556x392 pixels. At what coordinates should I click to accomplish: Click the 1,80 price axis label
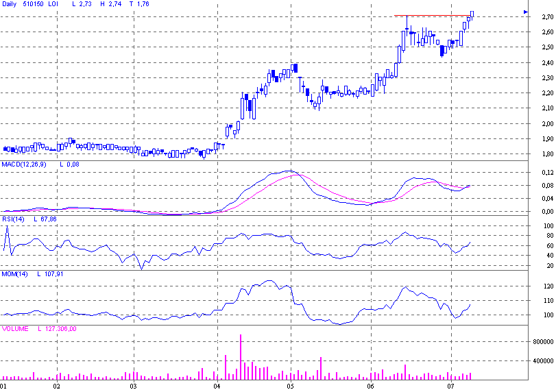point(541,154)
